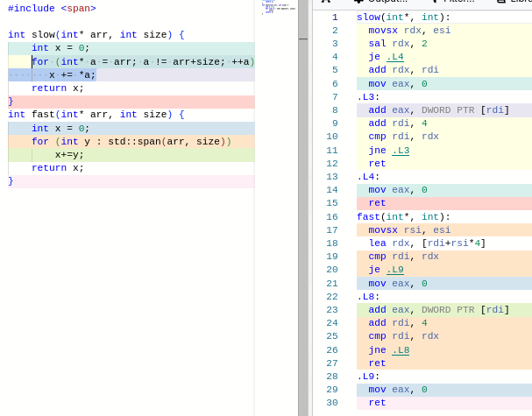Screen dimensions: 532x416
Task: Click 'add rdi, 4' on assembly line 24
Action: [x=398, y=323]
